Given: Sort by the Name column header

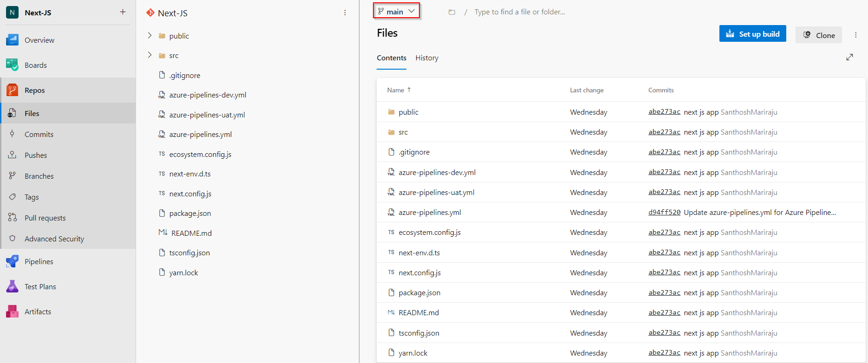Looking at the screenshot, I should click(399, 90).
